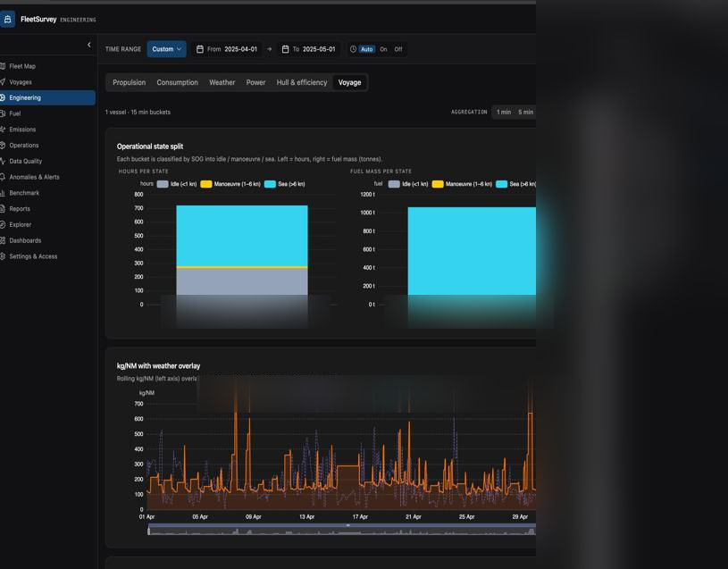This screenshot has width=728, height=569.
Task: Open the Anomalies & Alerts bell icon
Action: (3, 177)
